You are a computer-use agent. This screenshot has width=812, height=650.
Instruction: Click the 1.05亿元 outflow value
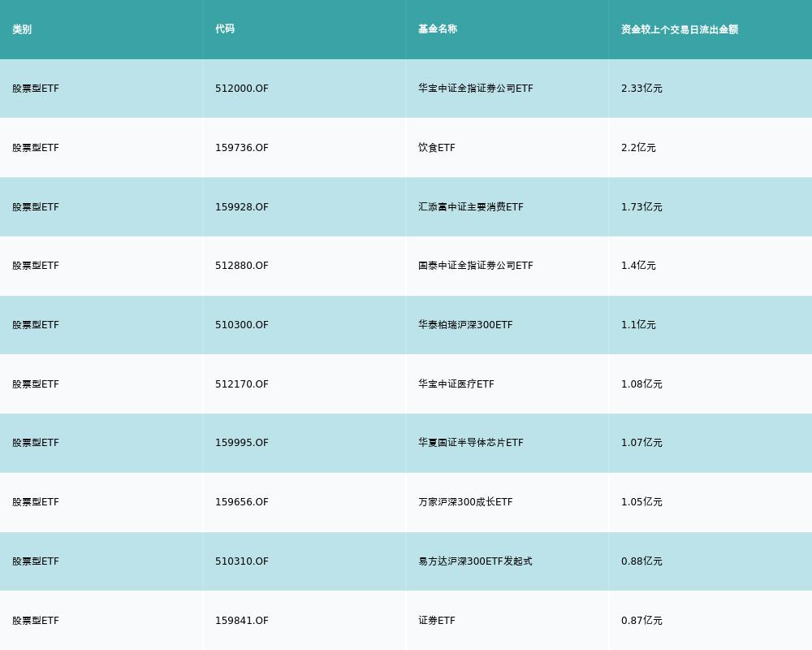(x=641, y=502)
